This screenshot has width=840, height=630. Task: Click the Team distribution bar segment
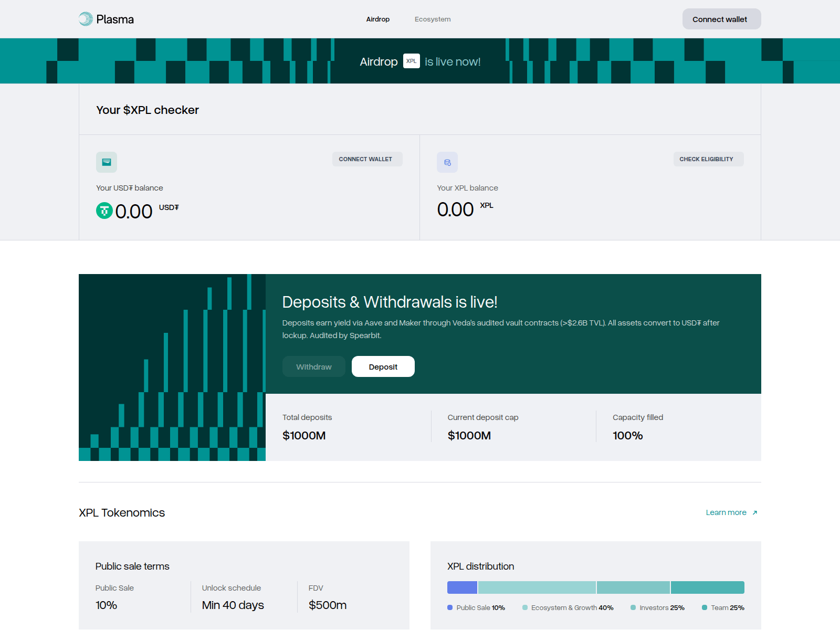708,587
